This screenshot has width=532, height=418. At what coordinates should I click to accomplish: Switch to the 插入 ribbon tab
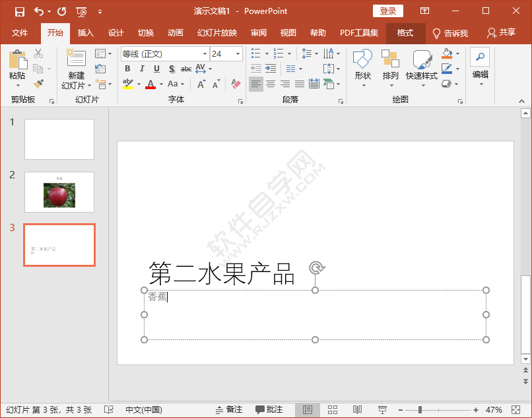[x=85, y=32]
